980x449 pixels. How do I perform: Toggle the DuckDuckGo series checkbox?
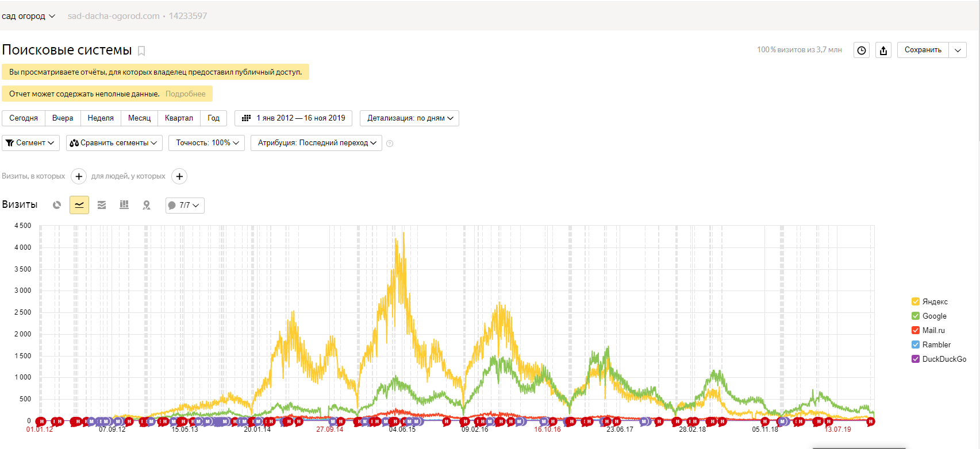(916, 359)
